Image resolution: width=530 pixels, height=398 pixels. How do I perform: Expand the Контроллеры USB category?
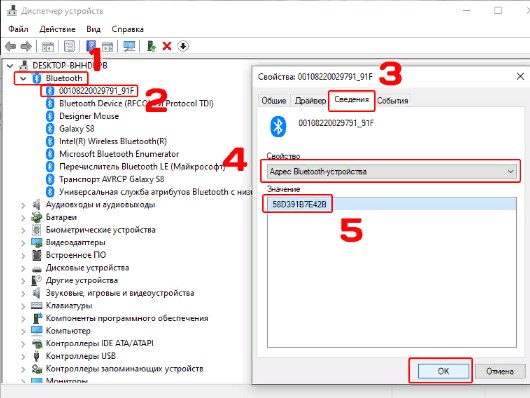(x=23, y=356)
